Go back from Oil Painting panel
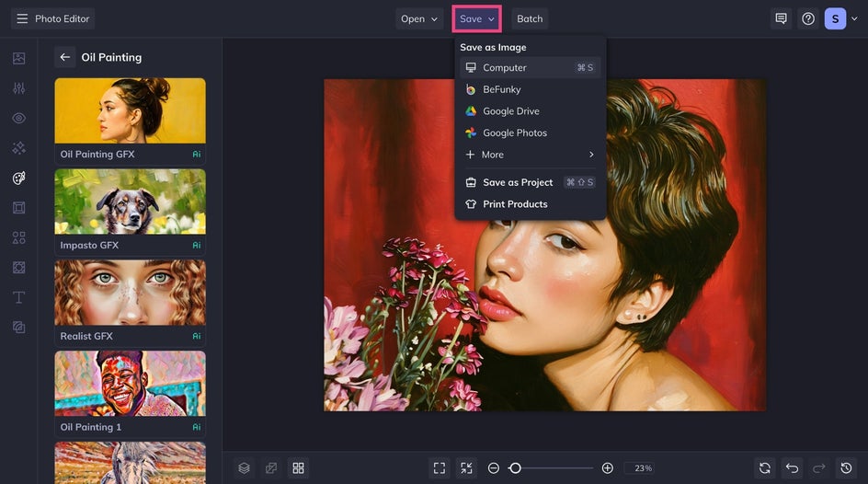Image resolution: width=868 pixels, height=484 pixels. pyautogui.click(x=65, y=57)
